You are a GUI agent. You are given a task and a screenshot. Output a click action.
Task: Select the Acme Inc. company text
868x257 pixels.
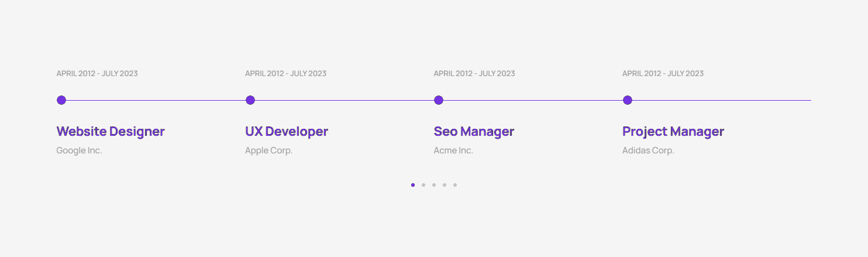coord(453,150)
